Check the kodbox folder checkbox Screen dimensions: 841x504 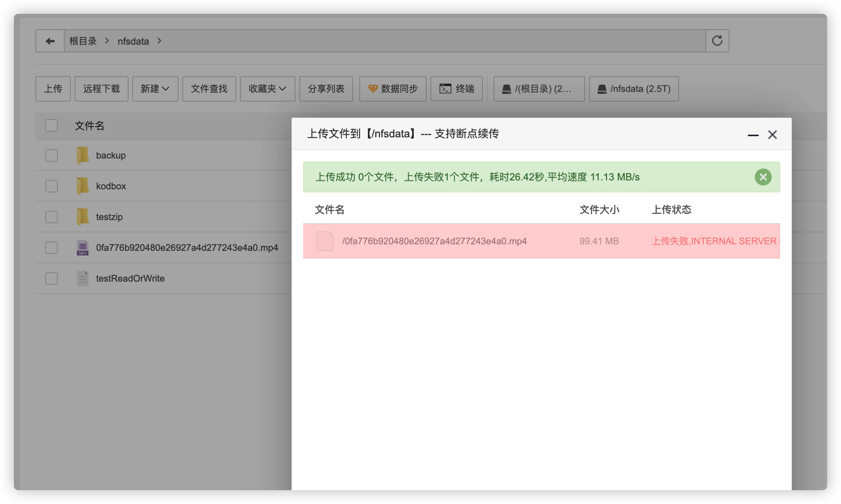pyautogui.click(x=52, y=186)
